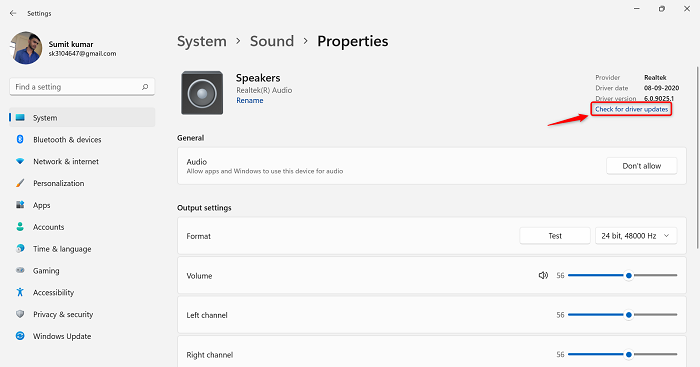The height and width of the screenshot is (367, 700).
Task: Go to Sound in the breadcrumb
Action: [x=272, y=41]
